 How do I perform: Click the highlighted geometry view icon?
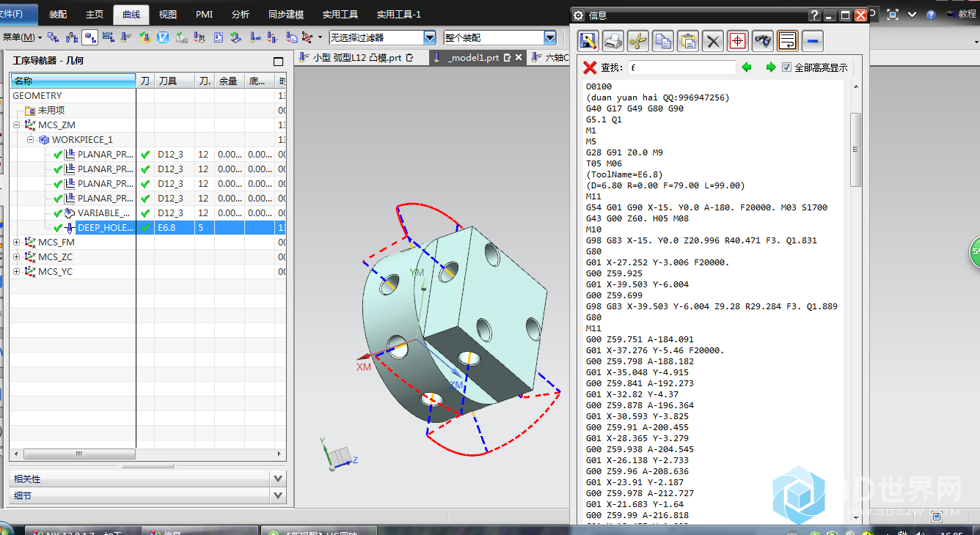[x=90, y=37]
